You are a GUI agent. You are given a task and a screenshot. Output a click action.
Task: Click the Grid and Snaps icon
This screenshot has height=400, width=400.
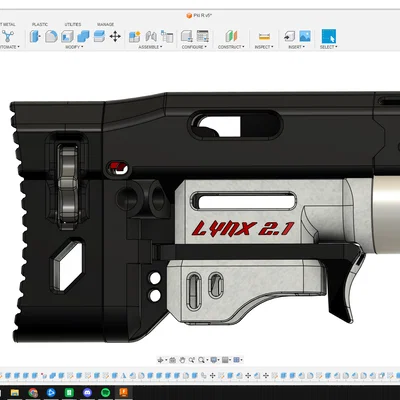(x=225, y=360)
